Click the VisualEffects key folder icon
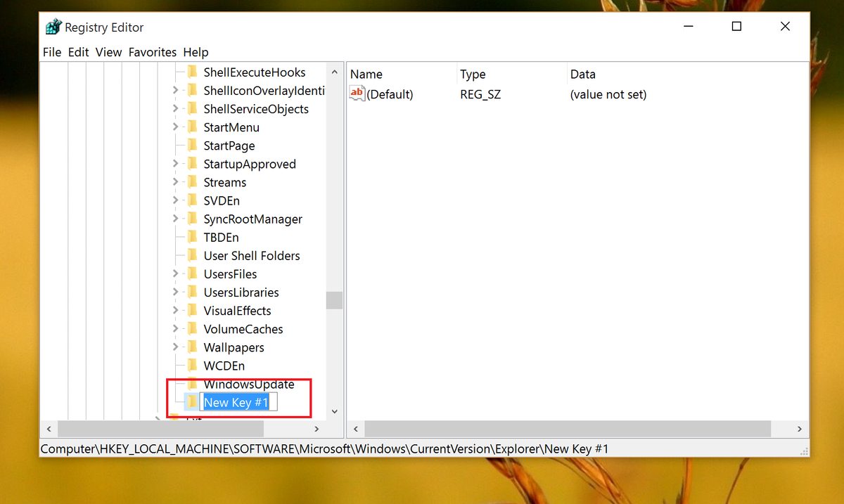 pos(193,310)
